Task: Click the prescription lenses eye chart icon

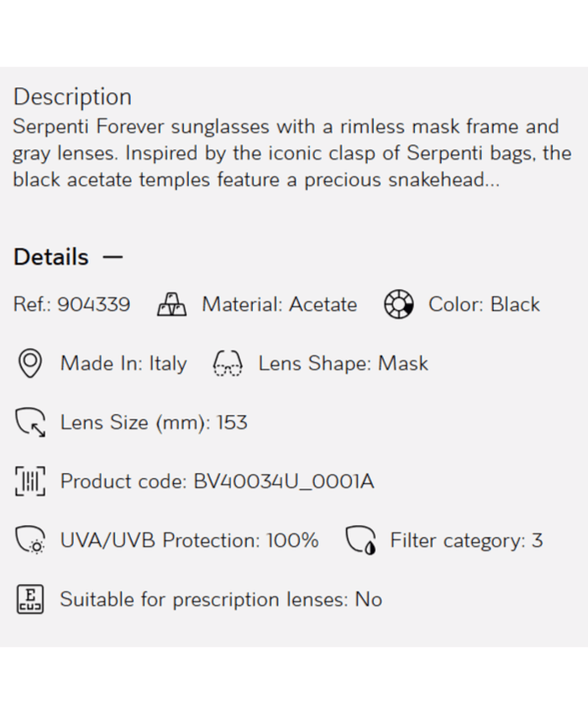Action: coord(30,600)
